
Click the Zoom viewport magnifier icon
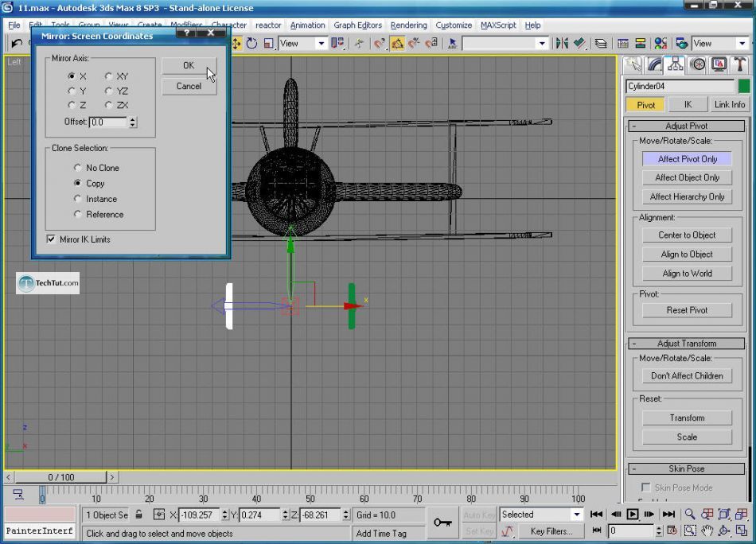690,514
